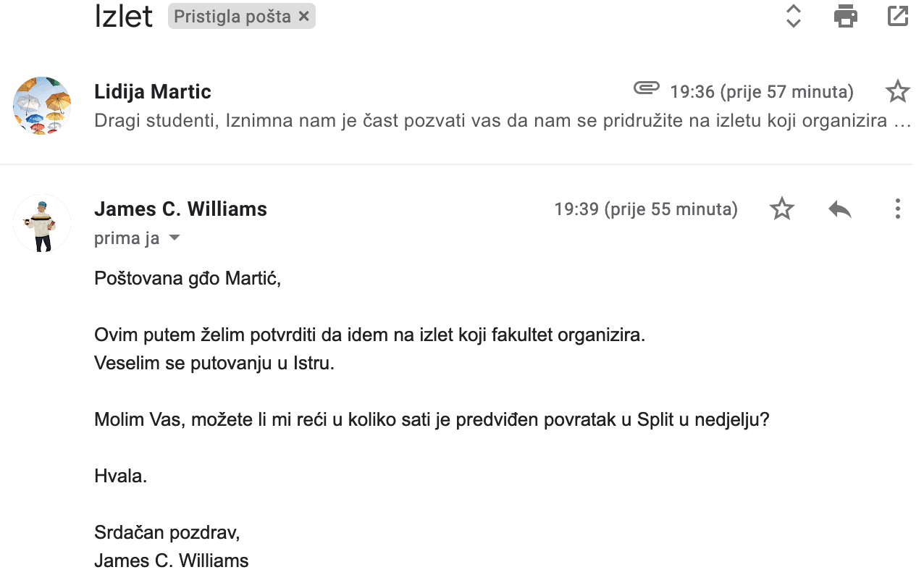The height and width of the screenshot is (575, 924).
Task: Open the three-dot more options menu
Action: click(897, 209)
